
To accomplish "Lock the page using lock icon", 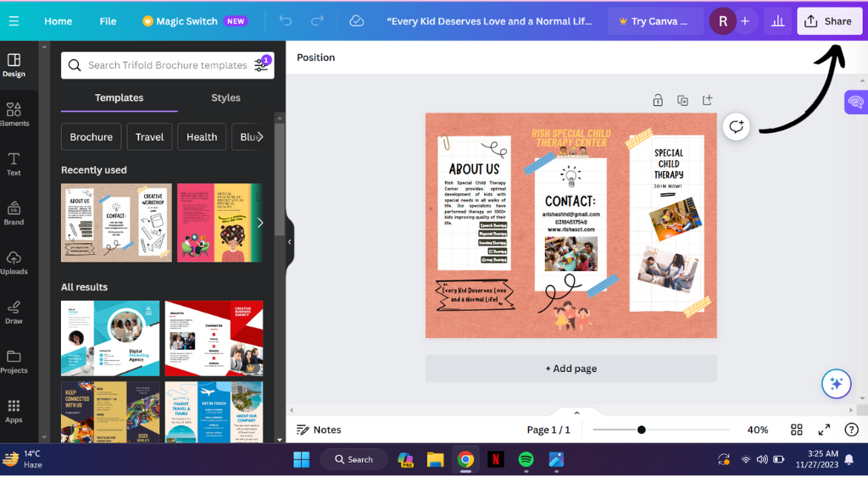I will point(658,100).
